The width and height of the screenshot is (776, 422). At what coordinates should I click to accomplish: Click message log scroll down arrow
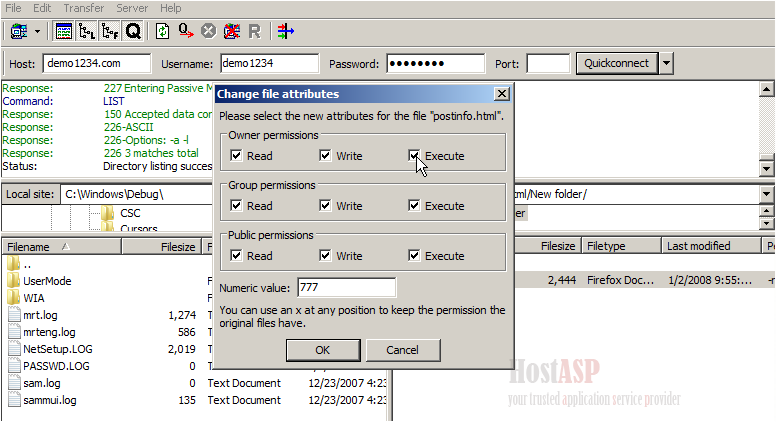tap(767, 169)
